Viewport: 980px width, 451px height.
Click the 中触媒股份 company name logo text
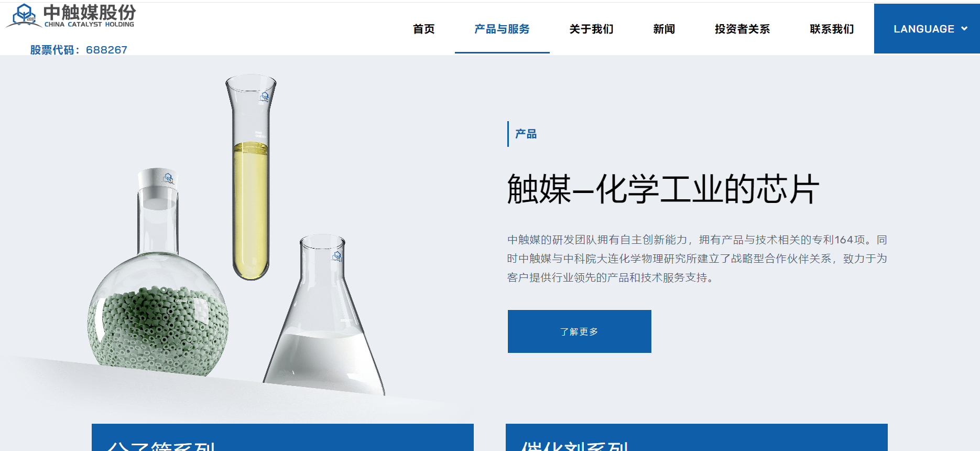(90, 12)
